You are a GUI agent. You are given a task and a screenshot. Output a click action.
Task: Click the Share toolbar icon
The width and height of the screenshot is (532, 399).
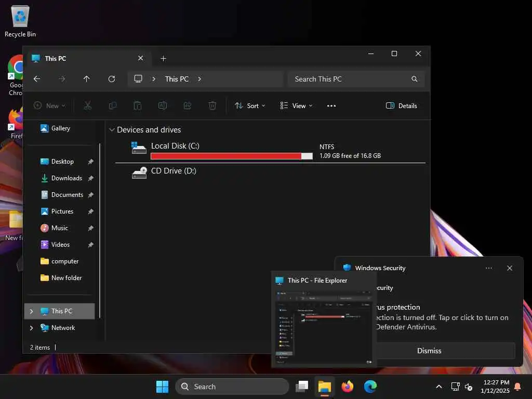coord(187,105)
